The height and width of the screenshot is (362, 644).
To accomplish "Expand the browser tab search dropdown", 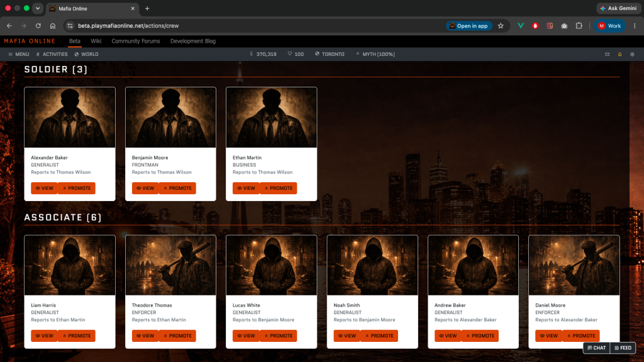I will coord(38,8).
